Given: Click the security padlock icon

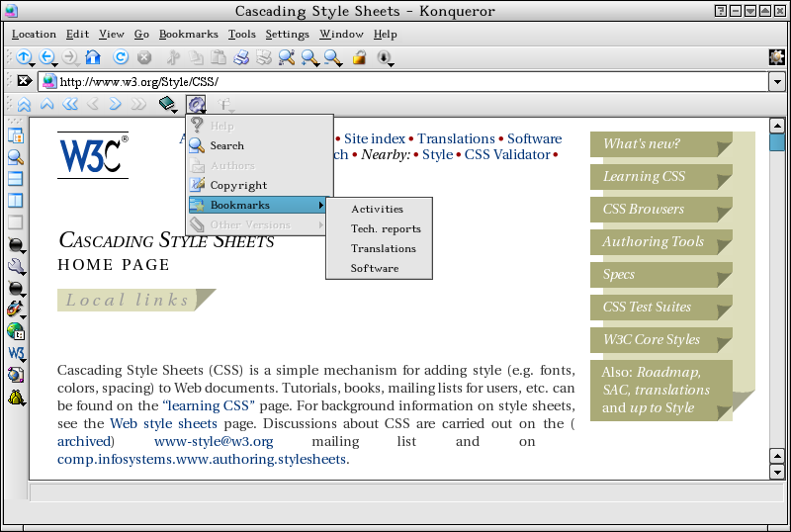Looking at the screenshot, I should click(359, 57).
